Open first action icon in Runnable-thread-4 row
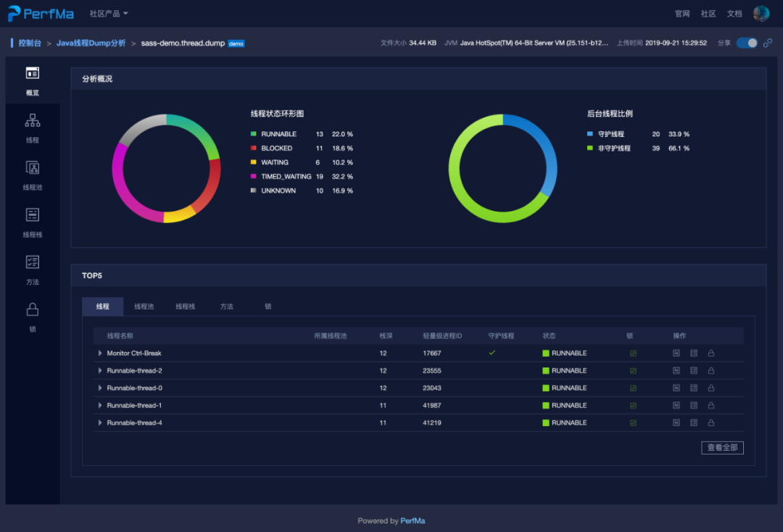This screenshot has height=532, width=783. (x=676, y=423)
